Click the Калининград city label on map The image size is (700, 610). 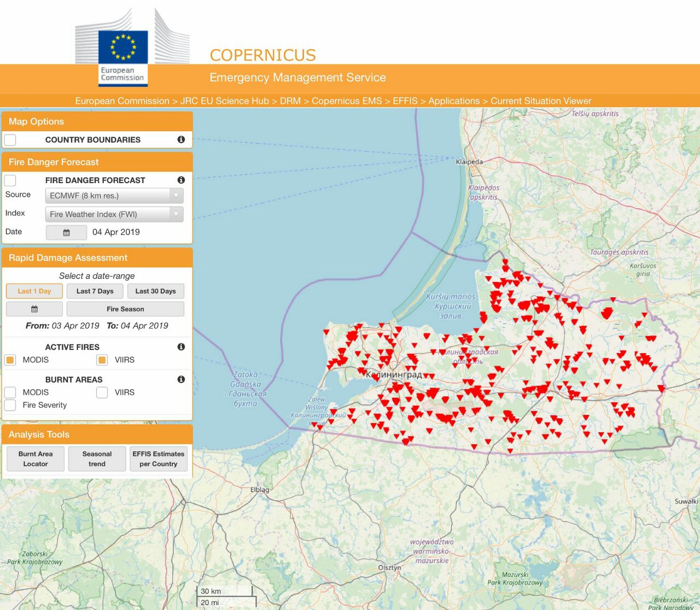[394, 374]
